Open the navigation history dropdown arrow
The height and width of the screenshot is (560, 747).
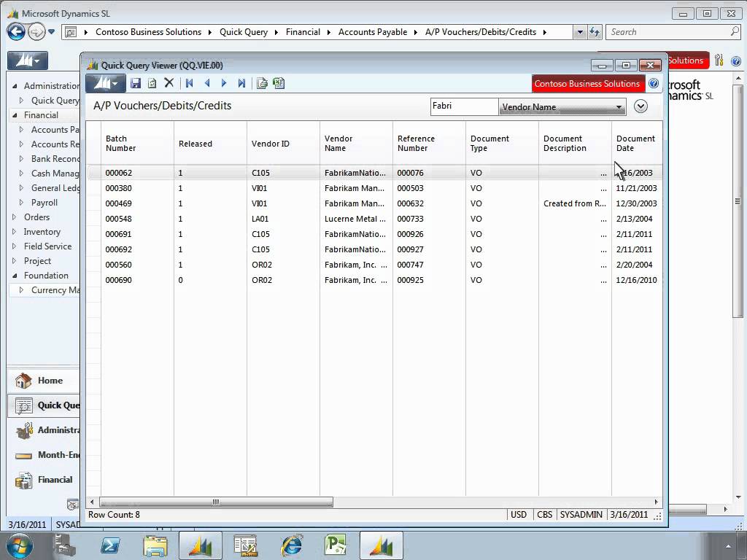[52, 32]
